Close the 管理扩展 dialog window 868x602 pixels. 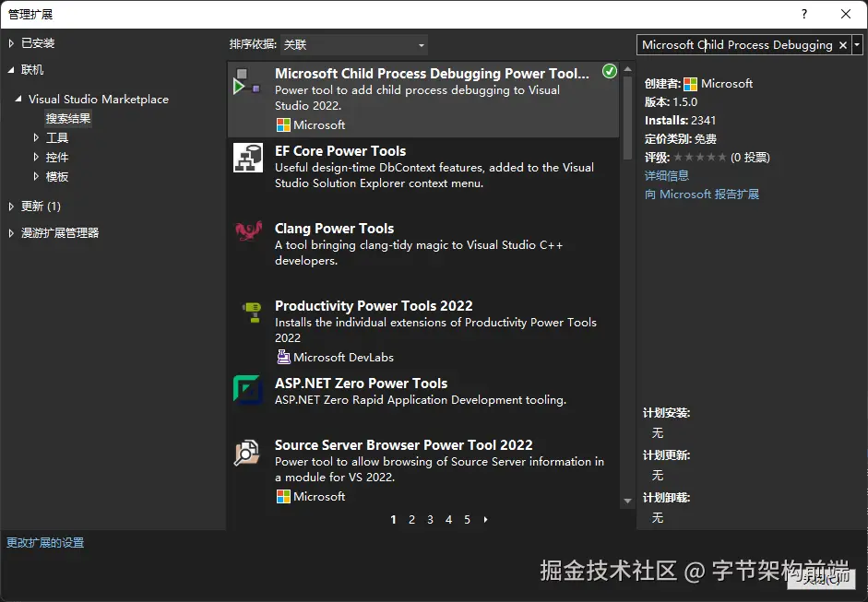pyautogui.click(x=845, y=15)
